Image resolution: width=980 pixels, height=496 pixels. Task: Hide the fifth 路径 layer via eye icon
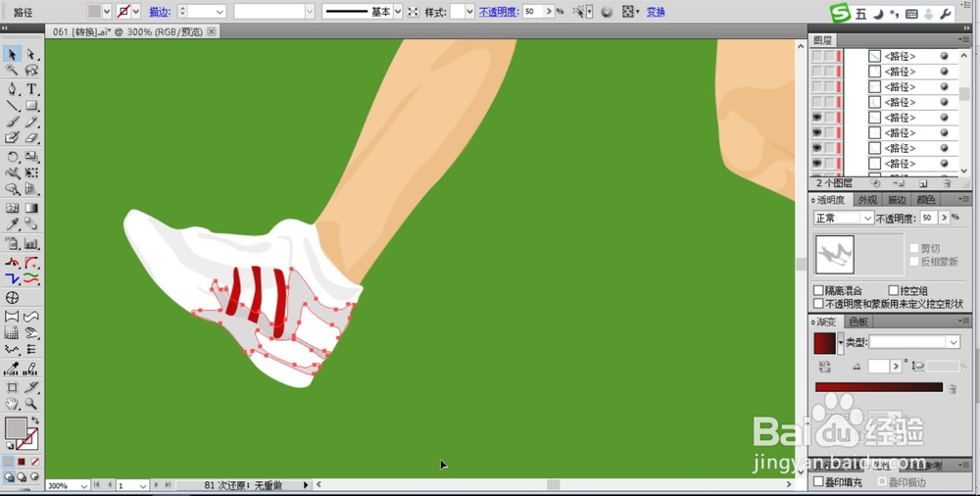817,118
